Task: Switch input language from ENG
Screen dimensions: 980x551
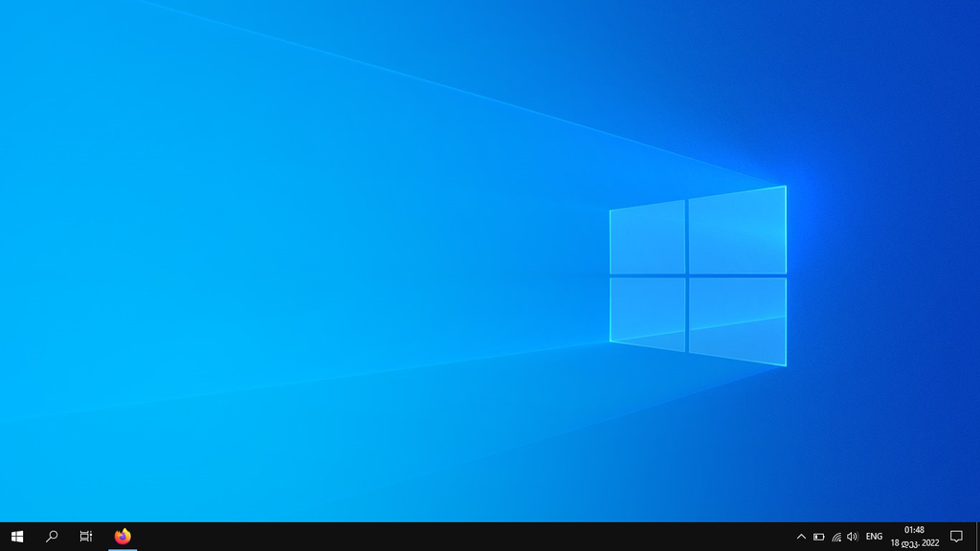Action: click(x=874, y=537)
